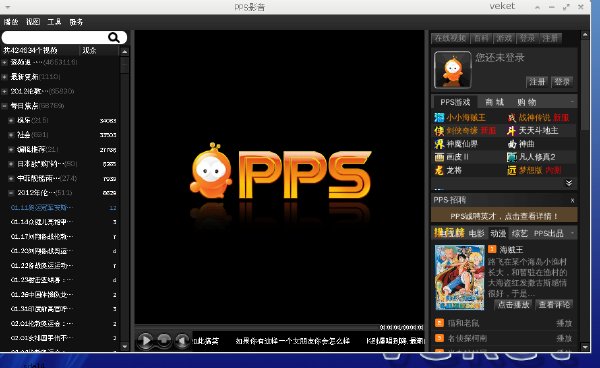Collapse the 2012年伦… subfolder
This screenshot has height=368, width=600.
tap(11, 193)
